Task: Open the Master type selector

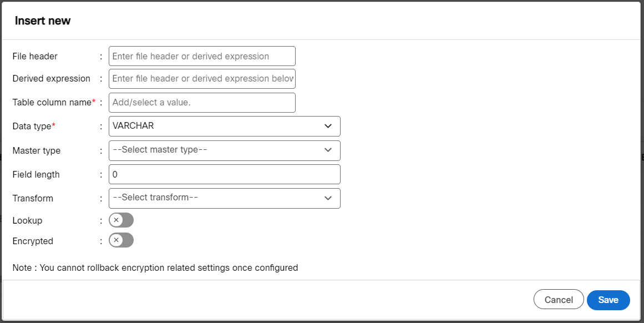Action: (224, 150)
